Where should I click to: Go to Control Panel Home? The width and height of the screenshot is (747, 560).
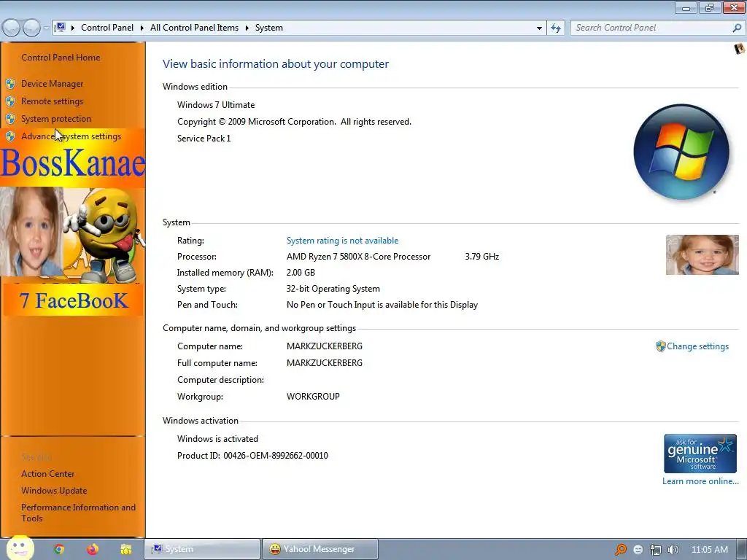coord(61,58)
